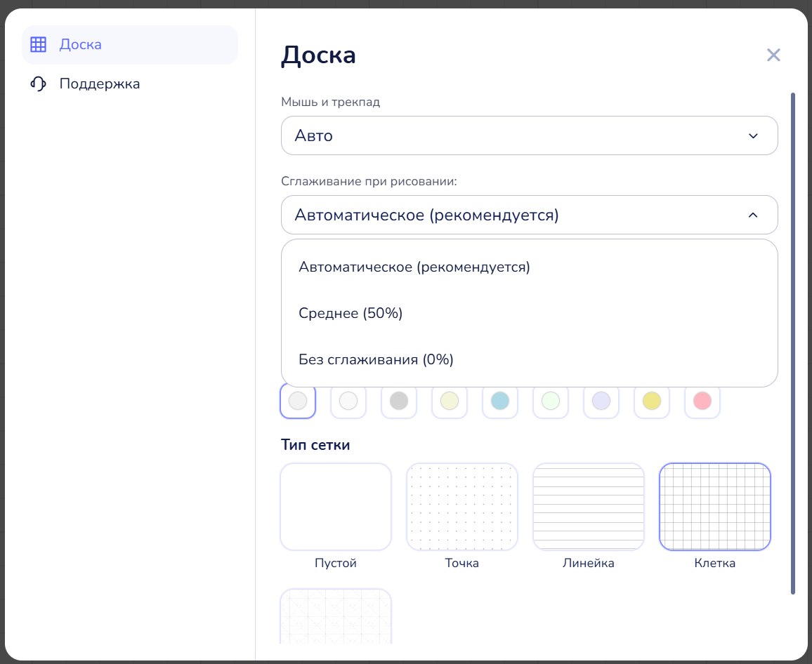
Task: Open the Поддержка section
Action: click(x=130, y=84)
